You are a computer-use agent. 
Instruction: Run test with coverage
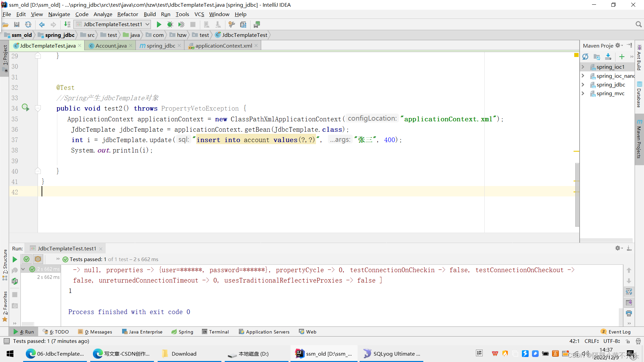(181, 24)
